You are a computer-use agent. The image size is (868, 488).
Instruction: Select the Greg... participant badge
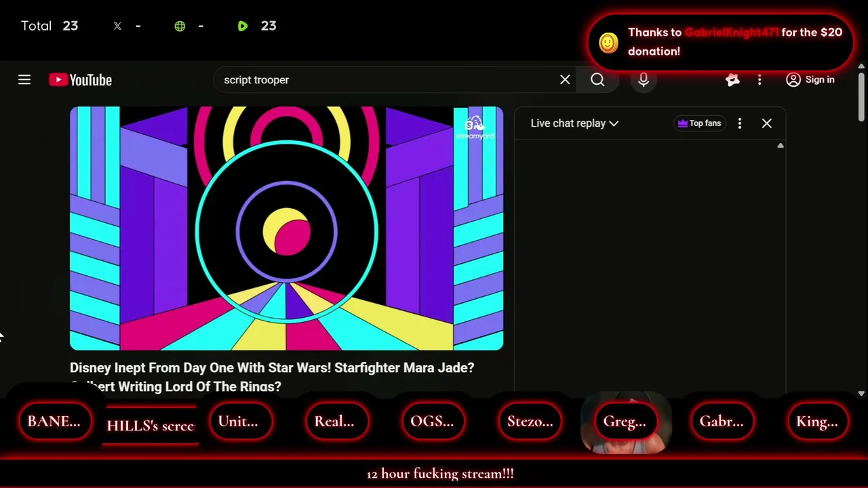tap(625, 422)
